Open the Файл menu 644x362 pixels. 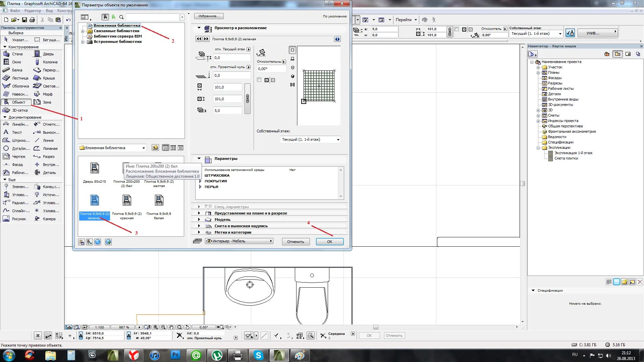pos(15,11)
